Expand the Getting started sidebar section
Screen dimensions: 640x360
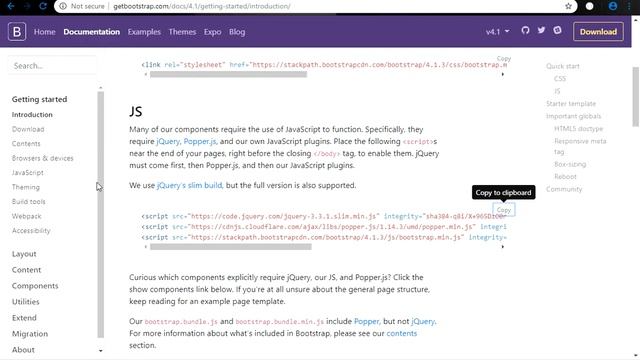pyautogui.click(x=40, y=99)
